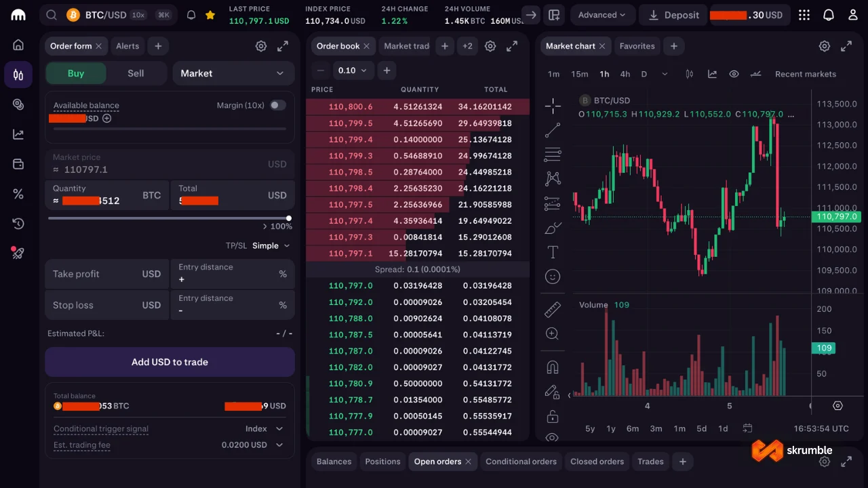Switch to the Closed orders tab
Image resolution: width=868 pixels, height=488 pixels.
pos(597,462)
